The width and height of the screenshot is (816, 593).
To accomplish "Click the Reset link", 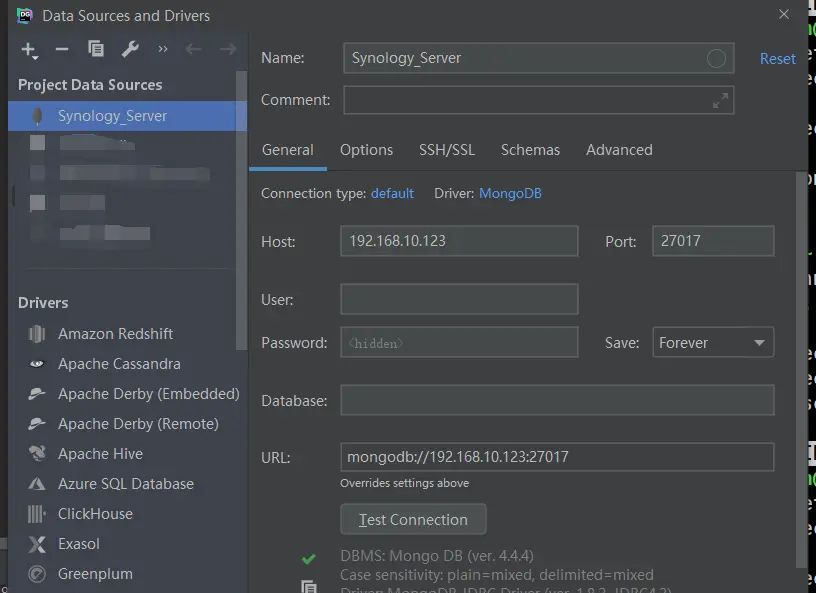I will (777, 59).
